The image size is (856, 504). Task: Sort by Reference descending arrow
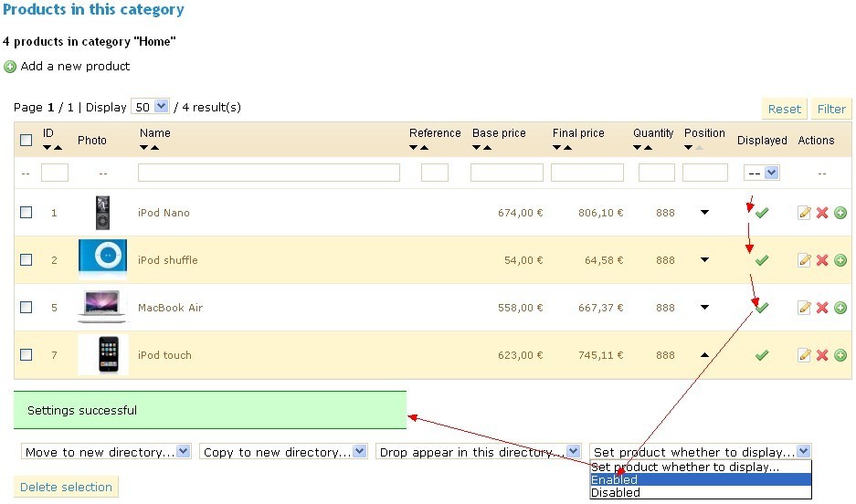(x=413, y=147)
